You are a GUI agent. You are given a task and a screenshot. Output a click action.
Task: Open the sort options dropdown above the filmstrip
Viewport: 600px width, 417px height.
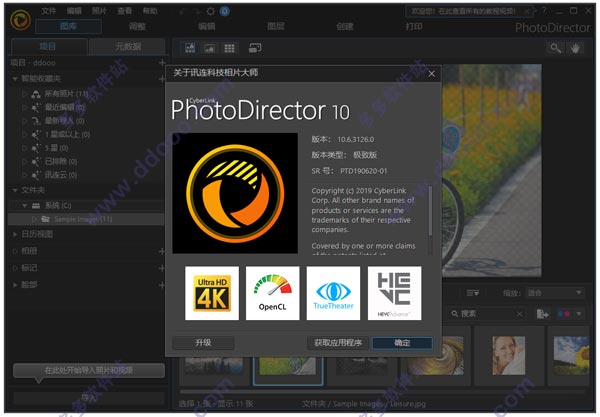[x=473, y=293]
